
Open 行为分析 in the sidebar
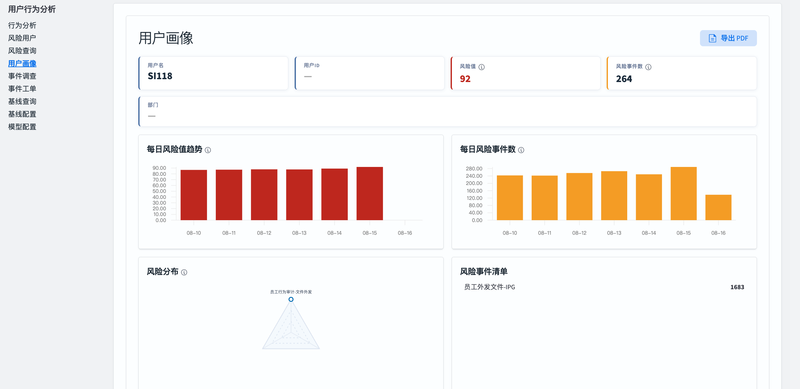pyautogui.click(x=22, y=25)
